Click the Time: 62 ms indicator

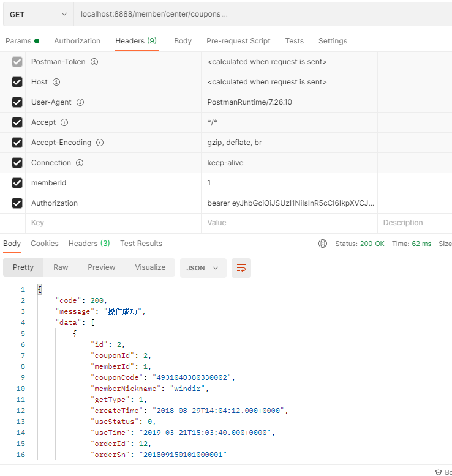click(411, 244)
